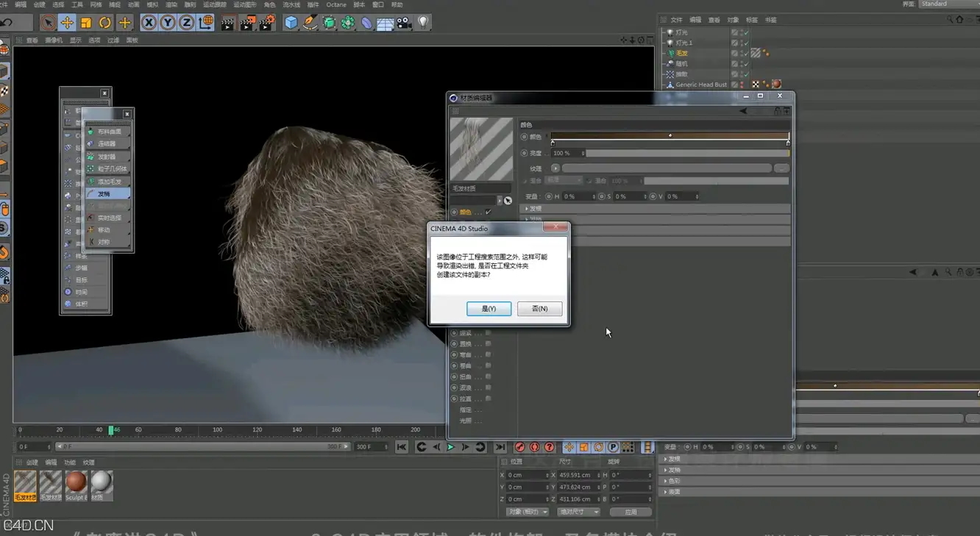Image resolution: width=980 pixels, height=536 pixels.
Task: Click the 应用 apply button in coordinates panel
Action: click(x=631, y=512)
